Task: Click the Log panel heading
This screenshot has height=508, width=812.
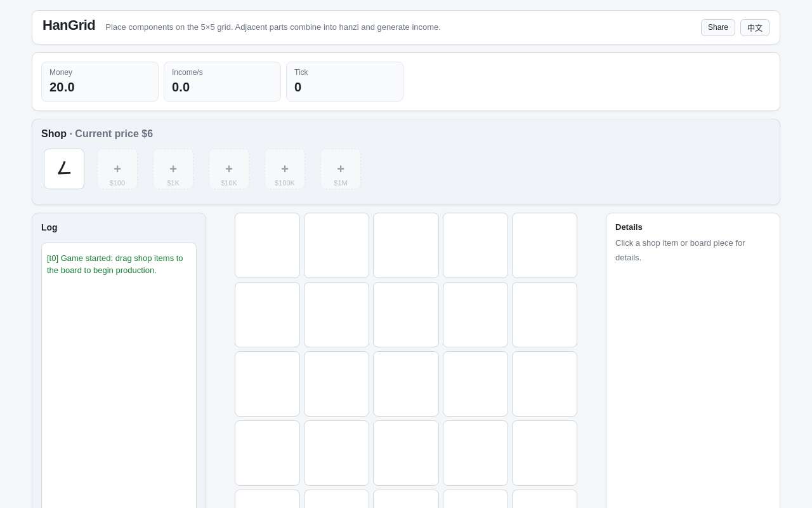Action: pyautogui.click(x=49, y=227)
